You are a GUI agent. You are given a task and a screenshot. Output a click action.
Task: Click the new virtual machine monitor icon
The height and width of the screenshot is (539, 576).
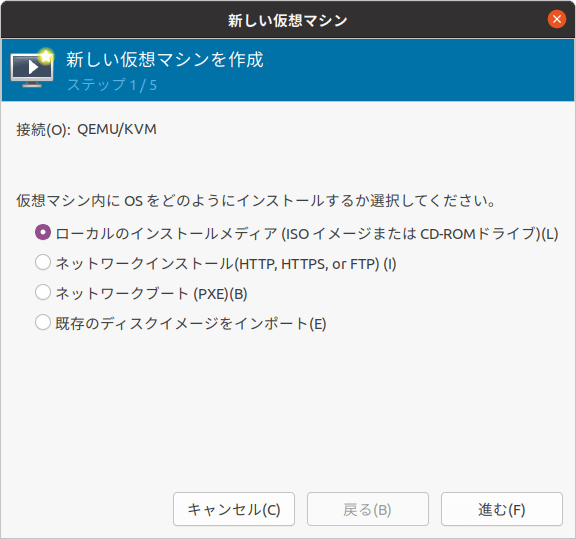pos(32,68)
